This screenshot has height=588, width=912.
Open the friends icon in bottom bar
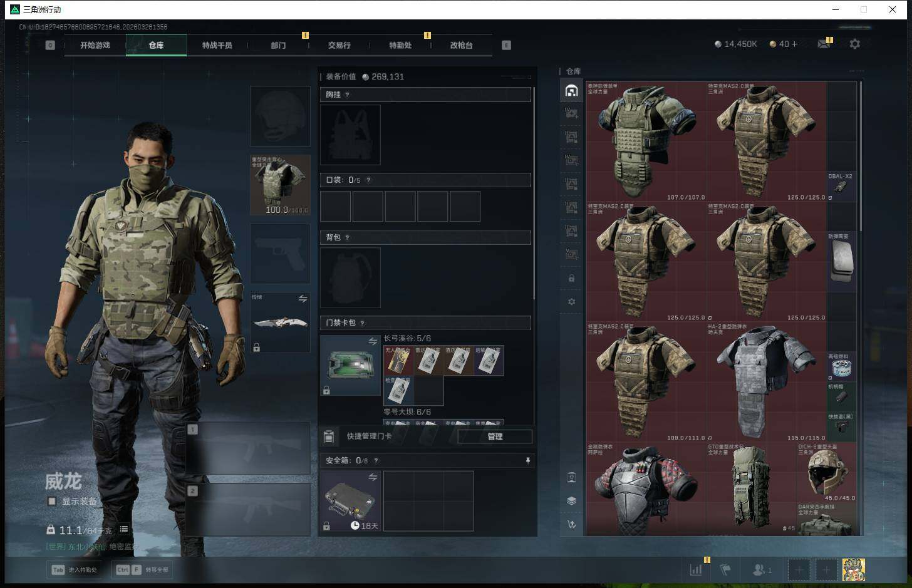pos(762,570)
